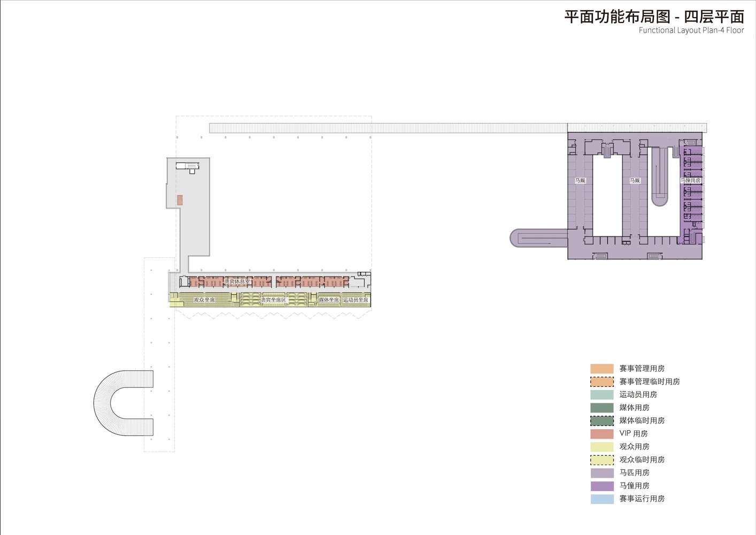Click the rounded horse ramp protruding from the stable building

(x=538, y=238)
